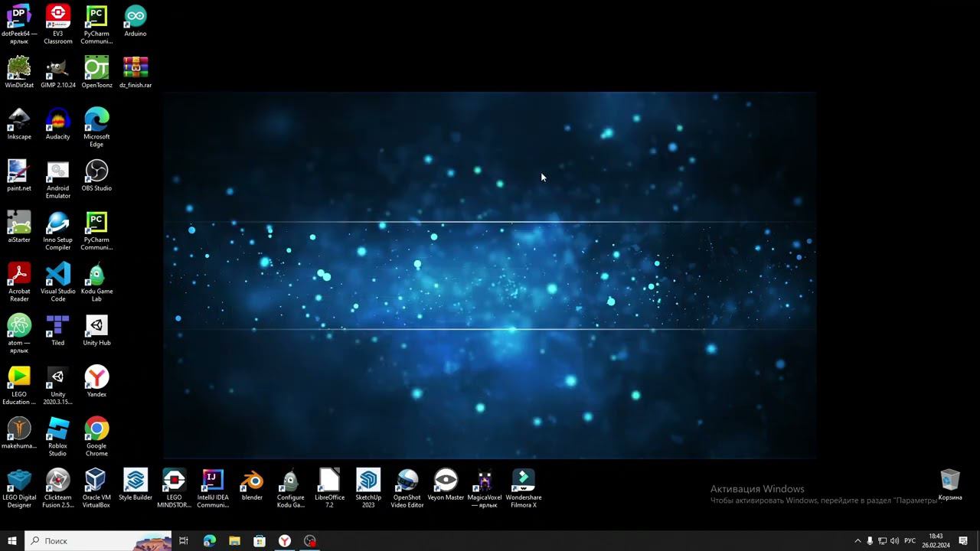Click the LEGO MINDSTORMS desktop shortcut
This screenshot has height=551, width=980.
(174, 487)
